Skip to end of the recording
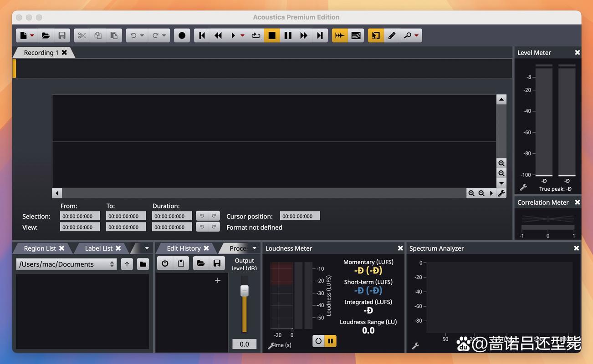 pos(320,35)
